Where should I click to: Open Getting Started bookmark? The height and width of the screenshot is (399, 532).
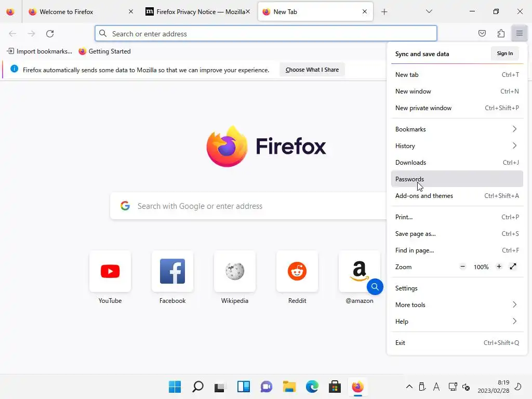click(x=104, y=51)
